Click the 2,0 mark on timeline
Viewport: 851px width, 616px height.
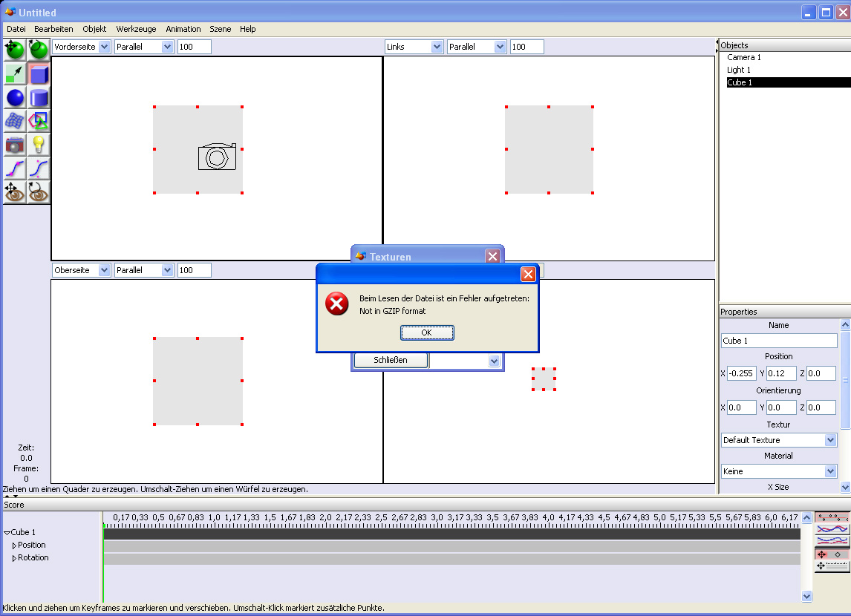pos(325,518)
